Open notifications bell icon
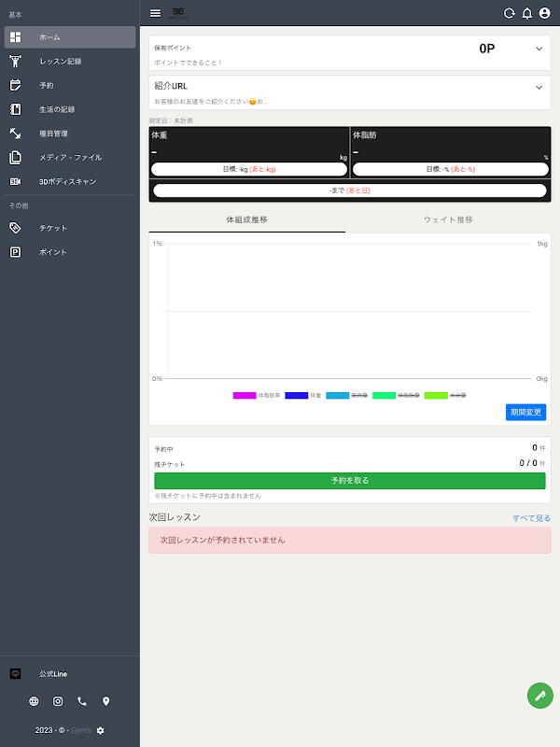Screen dimensions: 560x747 527,13
